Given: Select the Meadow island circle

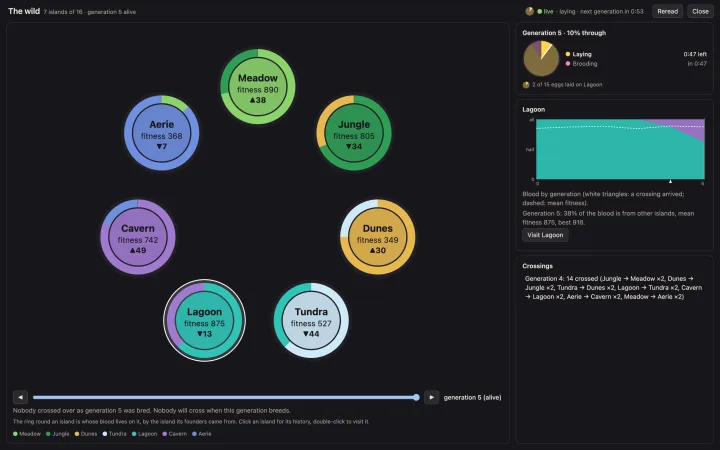Looking at the screenshot, I should 258,86.
